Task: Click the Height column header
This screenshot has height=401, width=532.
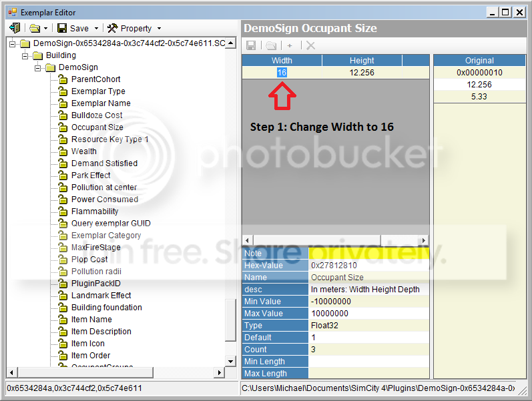Action: click(x=362, y=61)
